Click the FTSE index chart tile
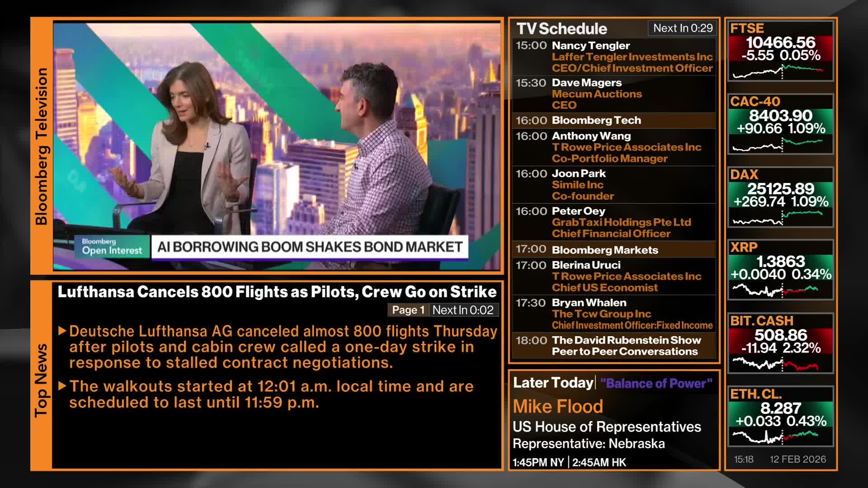This screenshot has height=488, width=868. click(x=780, y=51)
